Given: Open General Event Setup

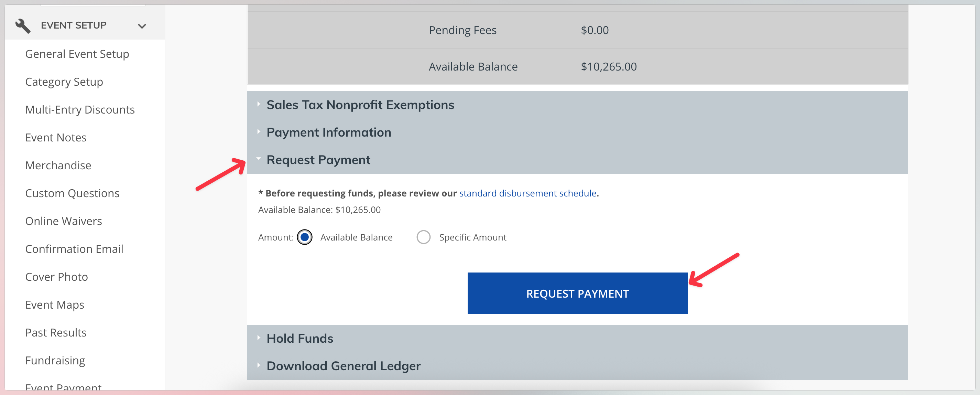Looking at the screenshot, I should point(77,54).
